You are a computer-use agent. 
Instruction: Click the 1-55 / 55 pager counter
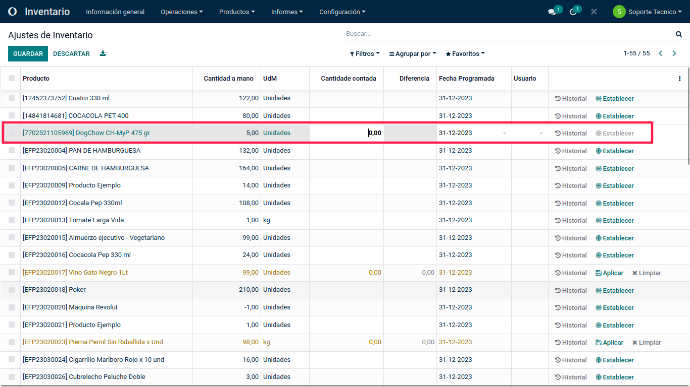click(636, 53)
